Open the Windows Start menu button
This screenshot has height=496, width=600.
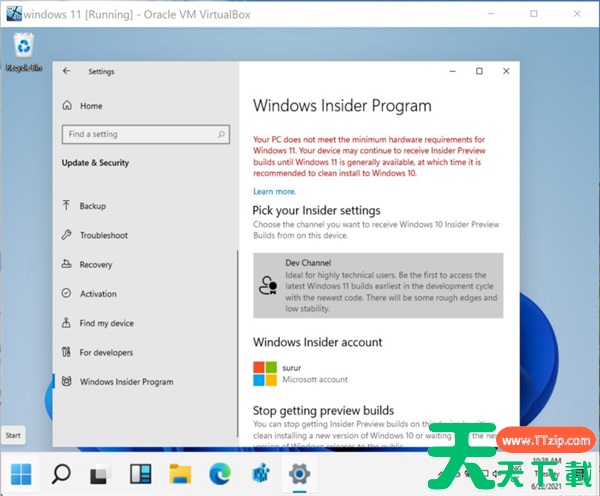tap(21, 474)
